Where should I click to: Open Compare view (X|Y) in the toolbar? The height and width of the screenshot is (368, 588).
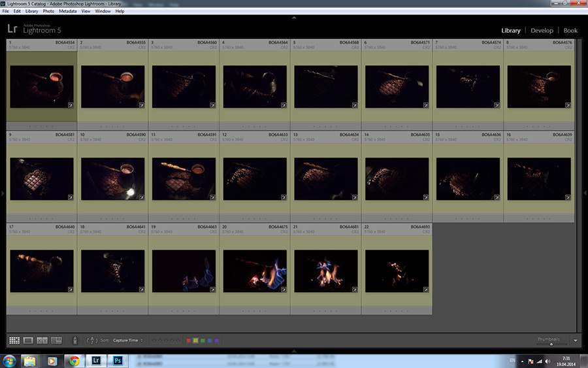42,341
